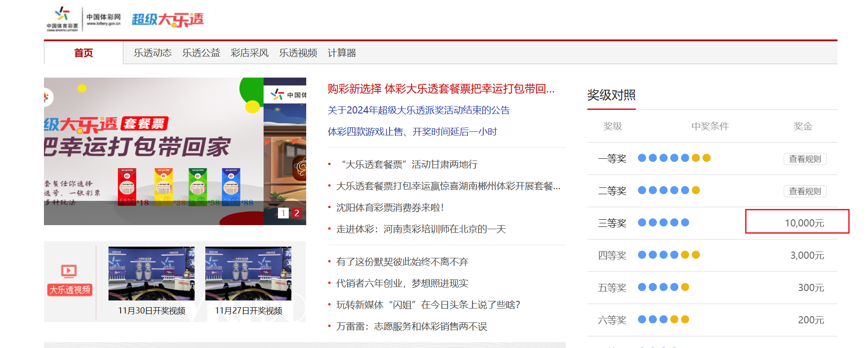Image resolution: width=868 pixels, height=348 pixels.
Task: Open the 乐透公益 menu item
Action: click(201, 53)
